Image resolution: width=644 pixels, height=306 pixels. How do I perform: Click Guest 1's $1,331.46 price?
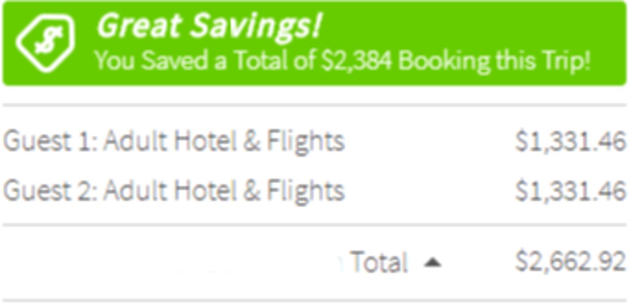pos(570,141)
